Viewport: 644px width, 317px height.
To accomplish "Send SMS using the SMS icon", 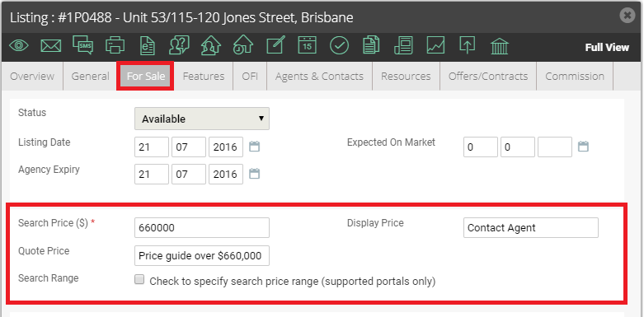I will (83, 45).
